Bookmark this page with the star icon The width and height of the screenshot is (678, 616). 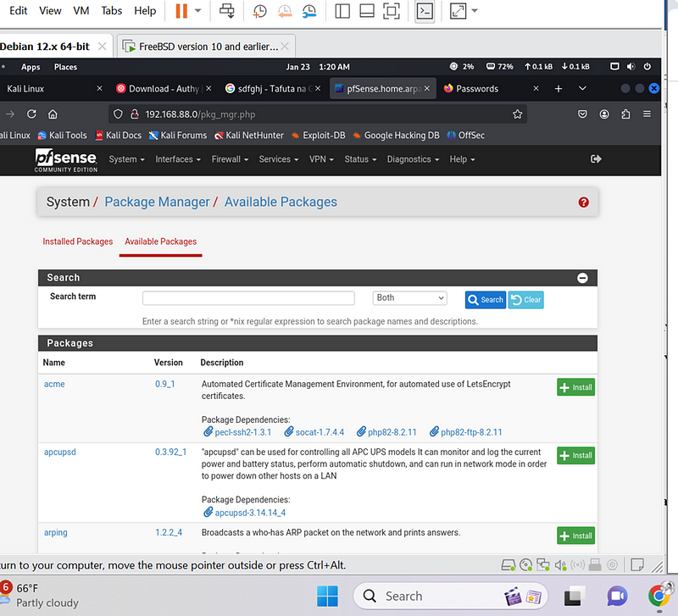pos(517,114)
